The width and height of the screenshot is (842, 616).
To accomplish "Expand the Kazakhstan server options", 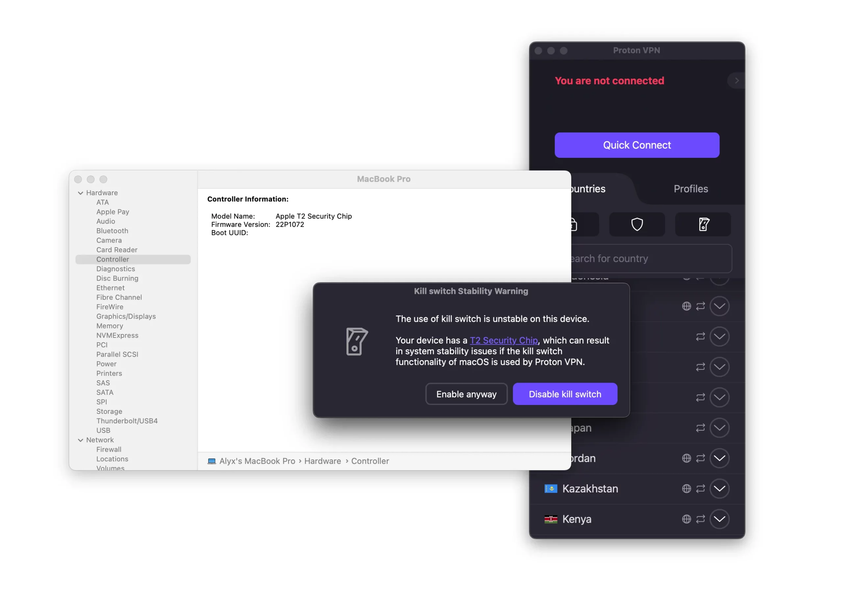I will [720, 489].
